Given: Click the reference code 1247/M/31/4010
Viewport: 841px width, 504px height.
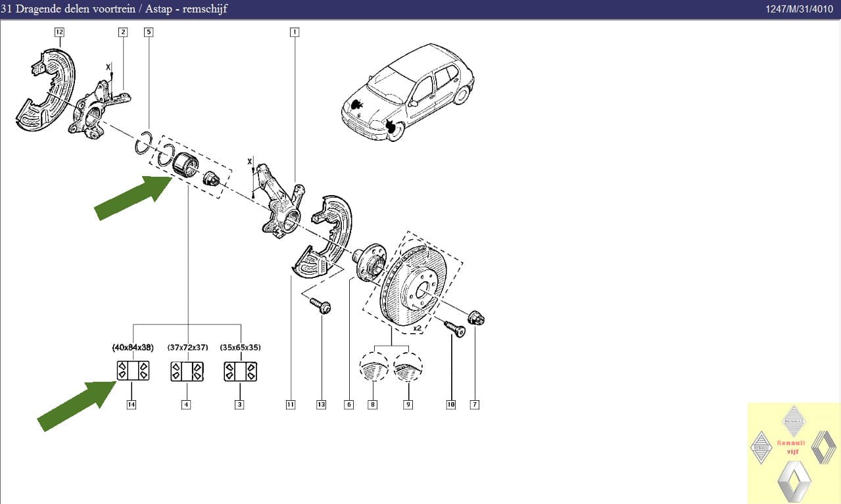Looking at the screenshot, I should (x=800, y=9).
